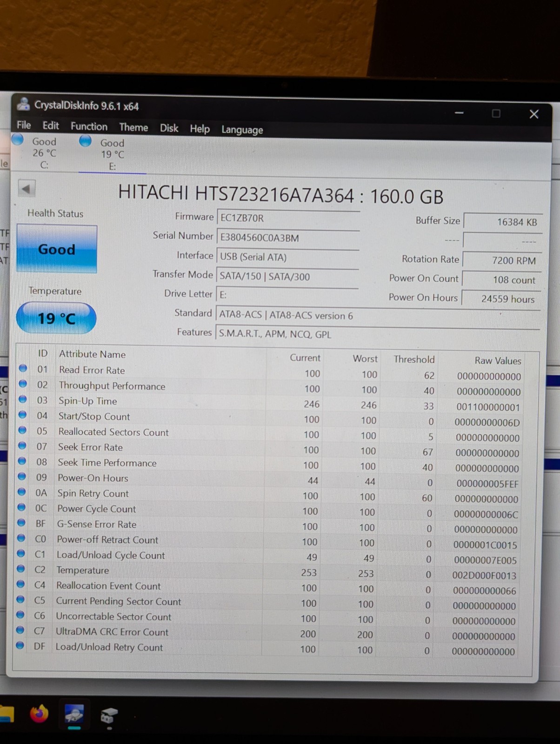Click the previous disk arrow button

click(27, 189)
